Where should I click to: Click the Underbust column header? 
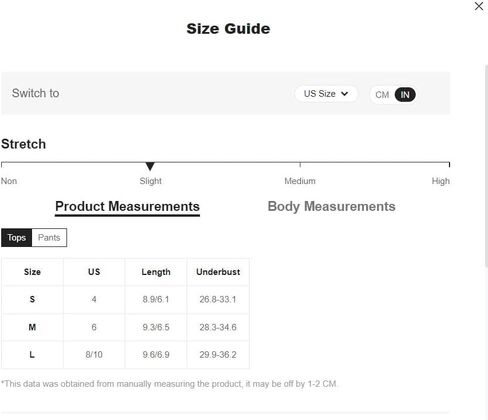(x=218, y=272)
